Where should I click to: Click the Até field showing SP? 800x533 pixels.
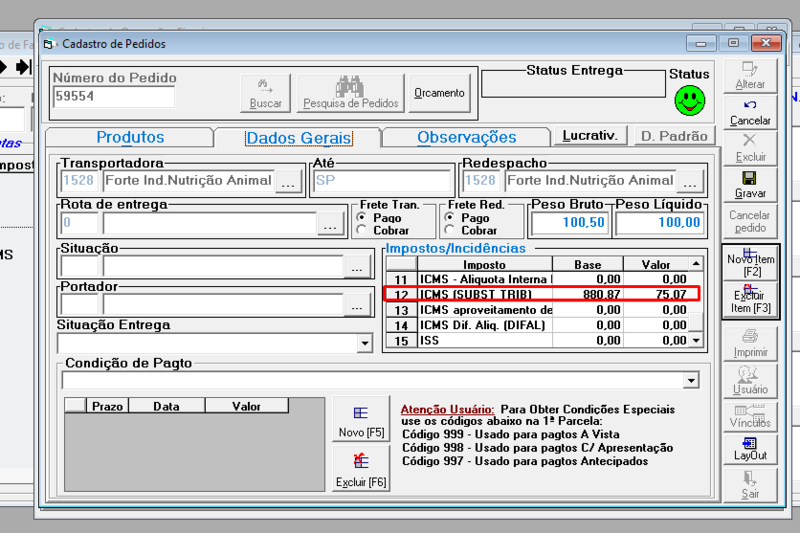(x=382, y=181)
